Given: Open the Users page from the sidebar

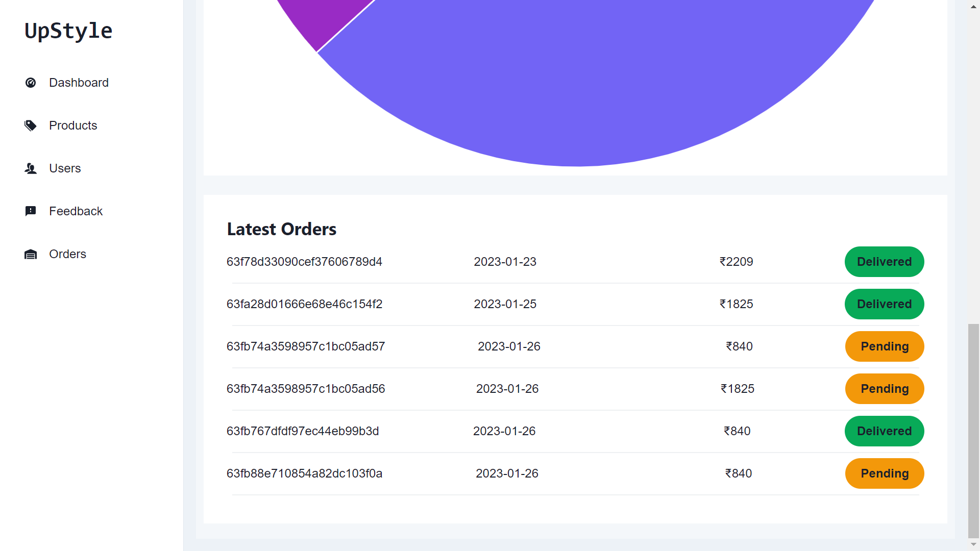Looking at the screenshot, I should coord(65,168).
